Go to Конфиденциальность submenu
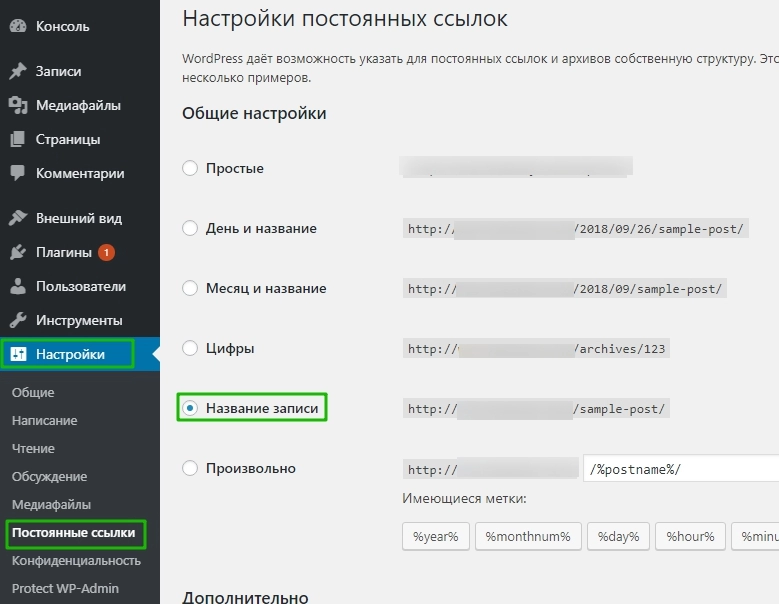The image size is (779, 604). tap(77, 561)
